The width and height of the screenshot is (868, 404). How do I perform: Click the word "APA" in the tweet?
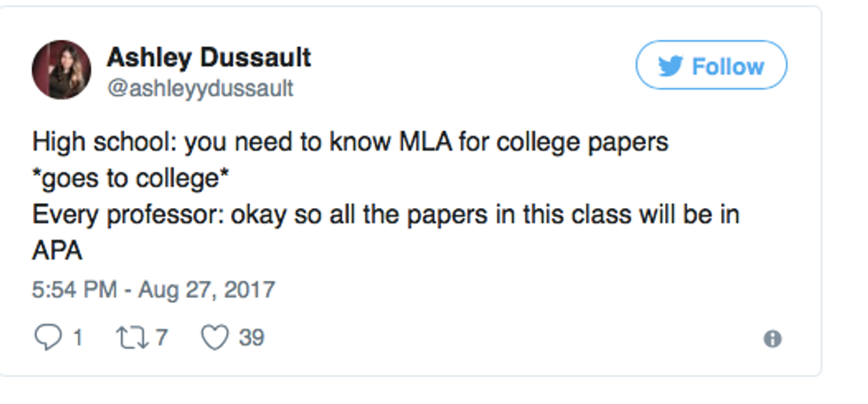[57, 251]
